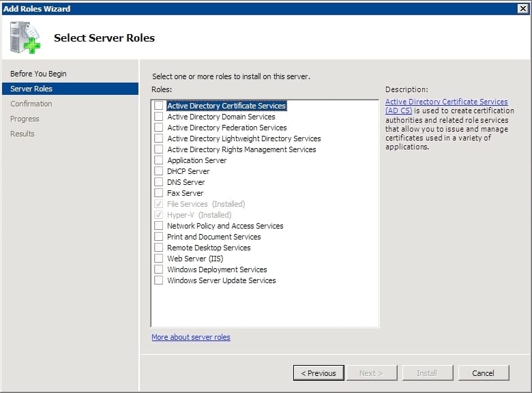The height and width of the screenshot is (393, 532).
Task: Enable the Application Server role checkbox
Action: (x=158, y=160)
